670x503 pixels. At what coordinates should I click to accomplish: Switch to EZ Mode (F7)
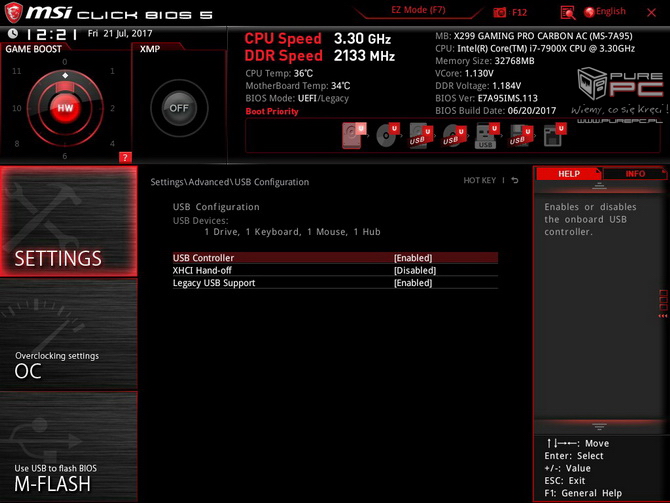pyautogui.click(x=418, y=10)
